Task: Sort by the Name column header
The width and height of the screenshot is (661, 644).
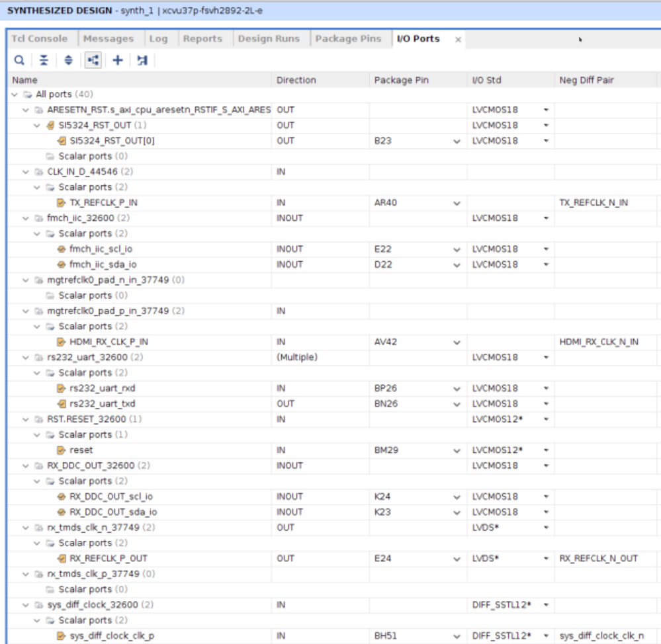Action: click(140, 80)
